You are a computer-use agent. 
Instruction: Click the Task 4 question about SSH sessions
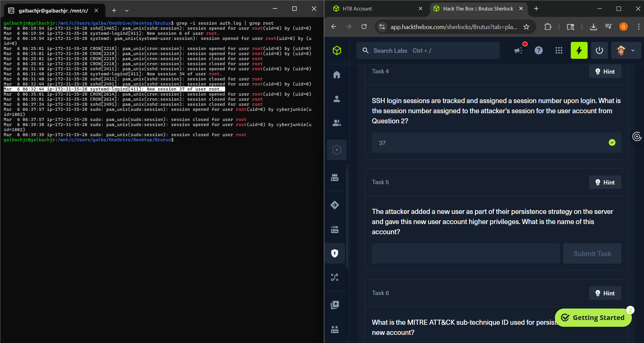point(496,111)
